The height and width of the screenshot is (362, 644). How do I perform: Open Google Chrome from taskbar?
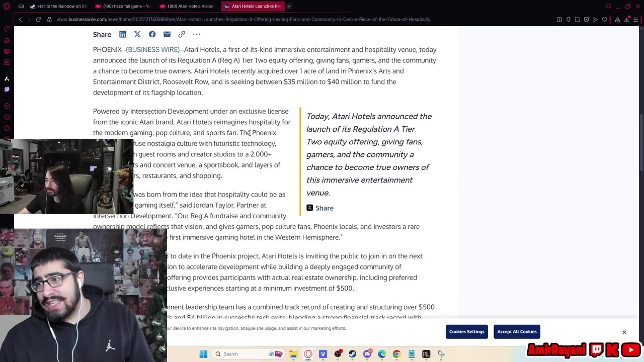pyautogui.click(x=396, y=354)
